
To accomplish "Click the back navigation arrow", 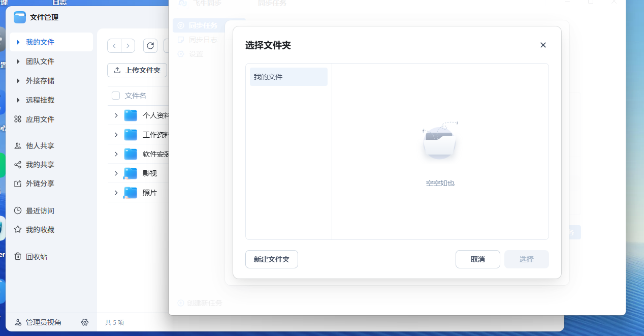I will (x=114, y=46).
